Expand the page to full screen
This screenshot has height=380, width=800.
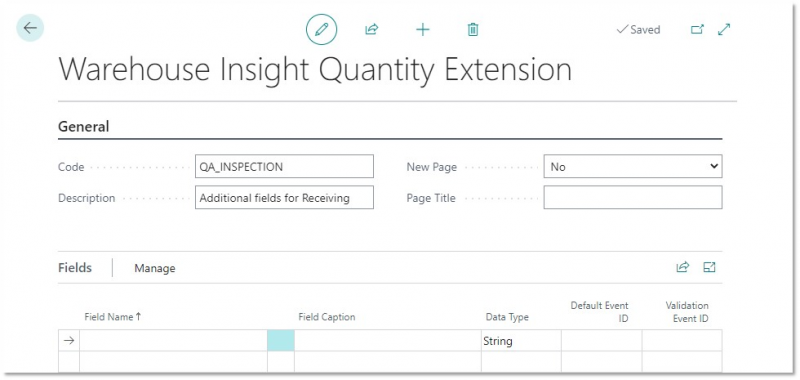pos(724,30)
